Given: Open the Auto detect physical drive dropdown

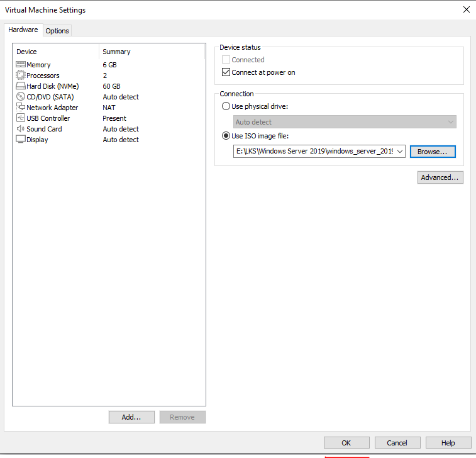Looking at the screenshot, I should pos(345,122).
